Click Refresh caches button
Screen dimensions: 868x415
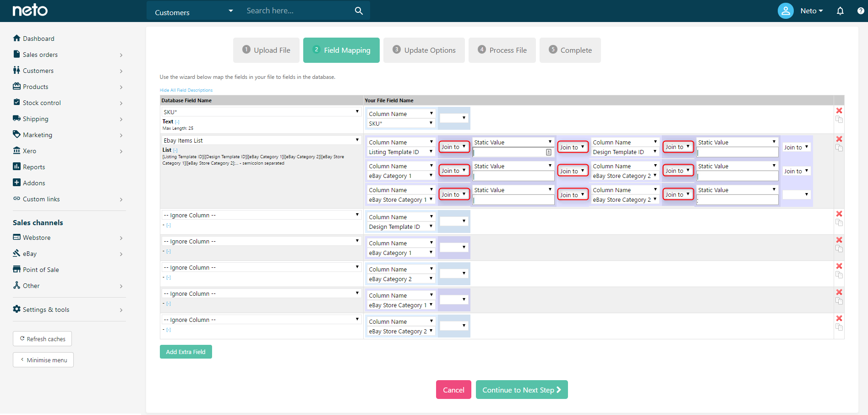click(43, 339)
